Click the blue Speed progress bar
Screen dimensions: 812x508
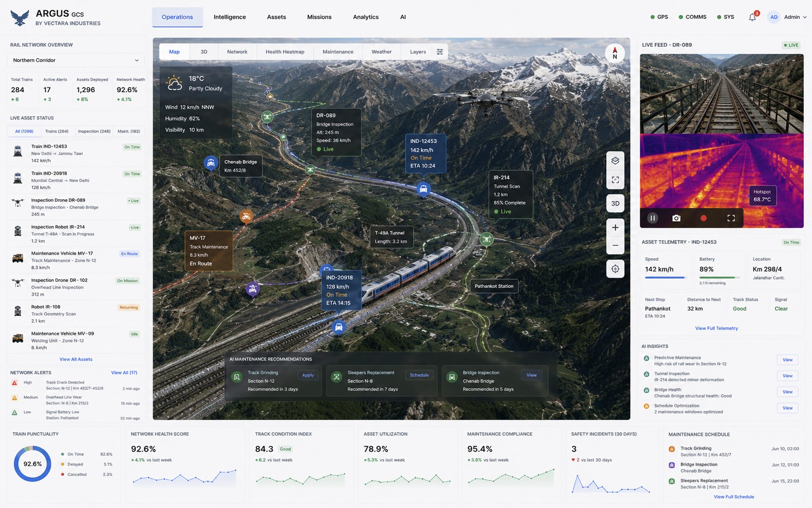[x=666, y=278]
